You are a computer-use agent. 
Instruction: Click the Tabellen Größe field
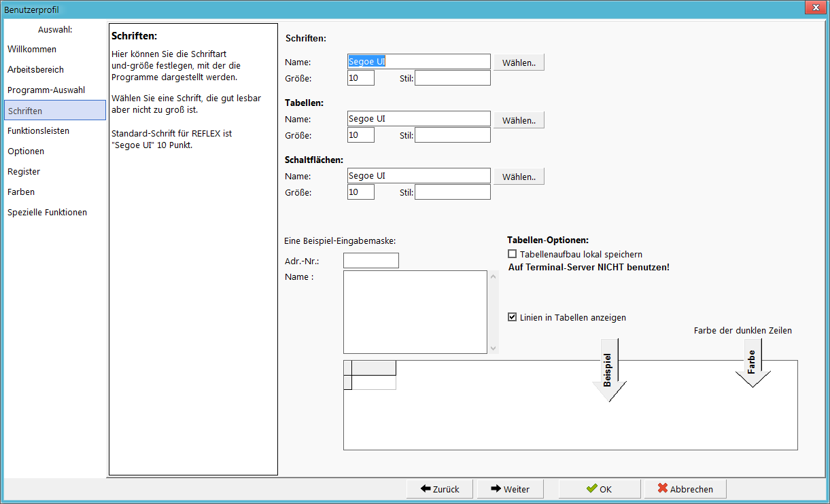[360, 135]
